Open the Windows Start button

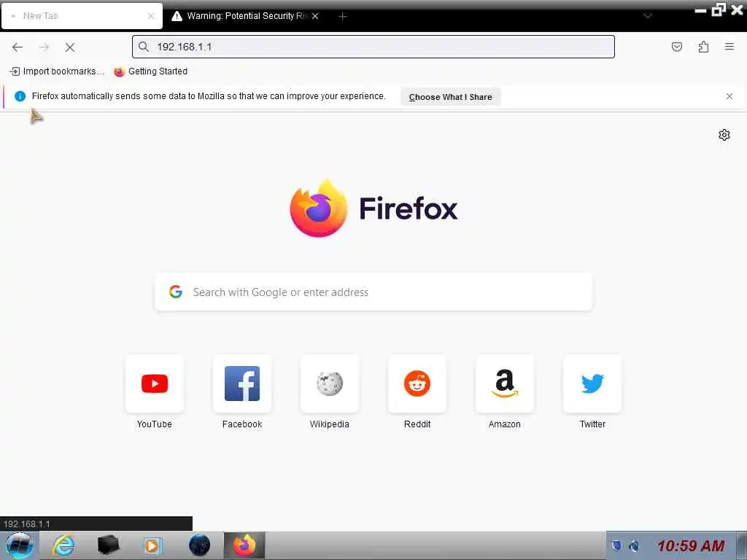[19, 545]
